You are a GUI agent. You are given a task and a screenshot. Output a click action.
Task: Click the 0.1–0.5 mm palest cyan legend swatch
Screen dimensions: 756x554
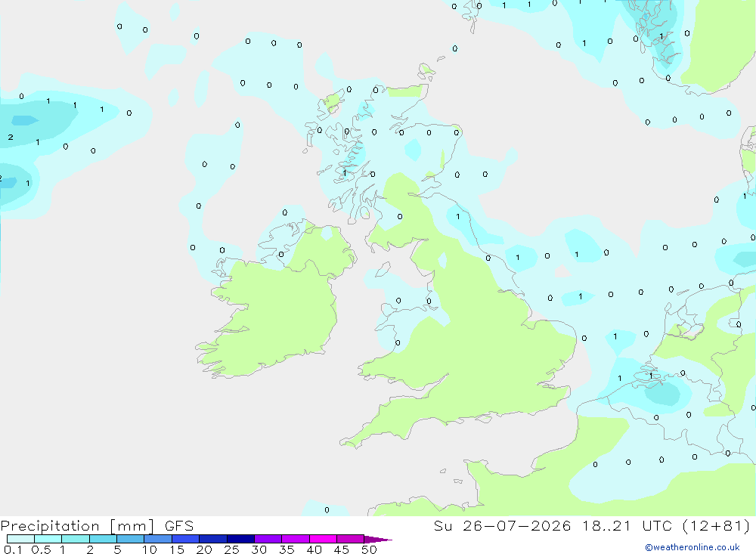tap(20, 539)
